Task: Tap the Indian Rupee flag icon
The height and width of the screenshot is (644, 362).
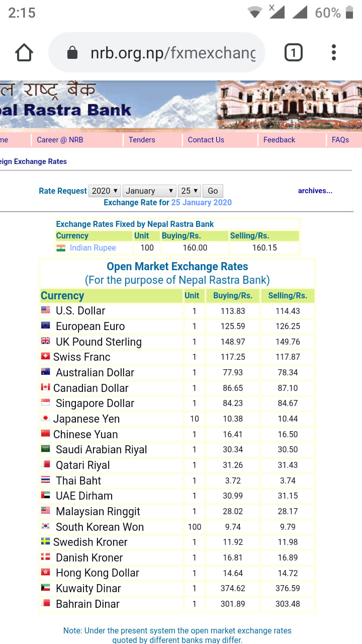Action: pos(61,248)
